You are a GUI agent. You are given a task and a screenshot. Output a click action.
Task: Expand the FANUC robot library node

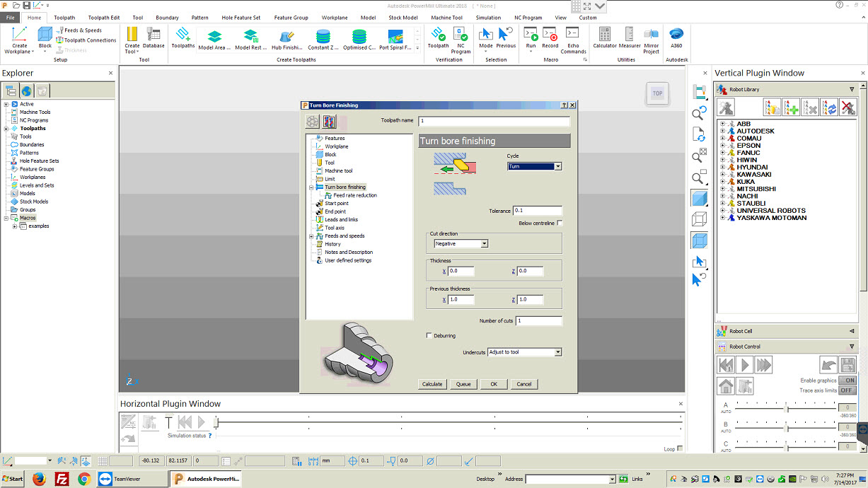(722, 153)
